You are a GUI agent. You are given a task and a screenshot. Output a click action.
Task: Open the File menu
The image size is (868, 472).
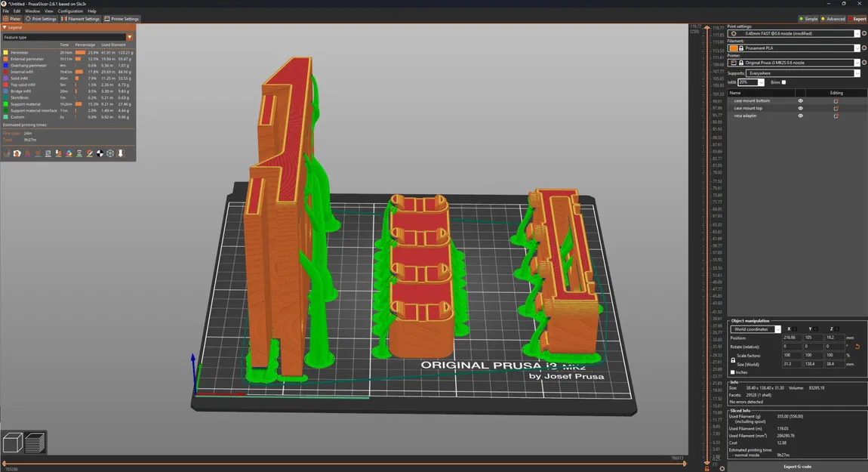click(x=5, y=11)
